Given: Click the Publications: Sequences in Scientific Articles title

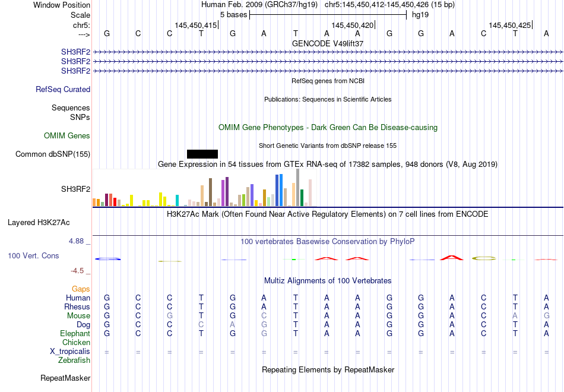Looking at the screenshot, I should [x=328, y=99].
